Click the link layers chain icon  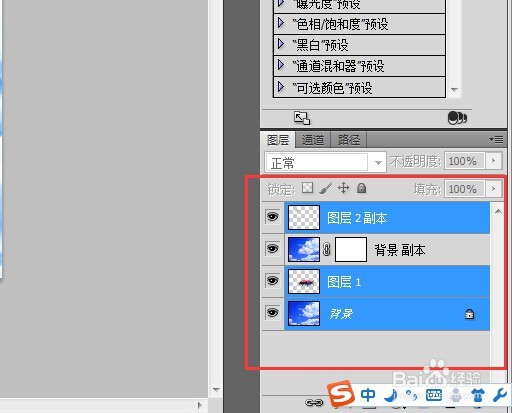pos(314,403)
